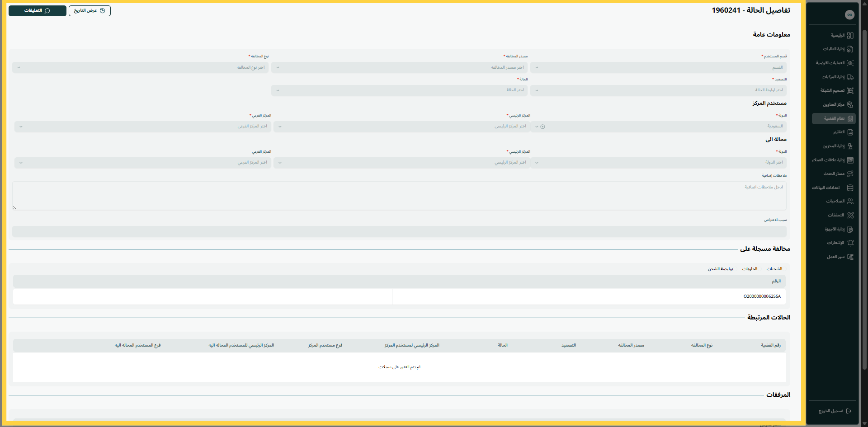Open إدارة المركبات truck icon

(x=850, y=77)
